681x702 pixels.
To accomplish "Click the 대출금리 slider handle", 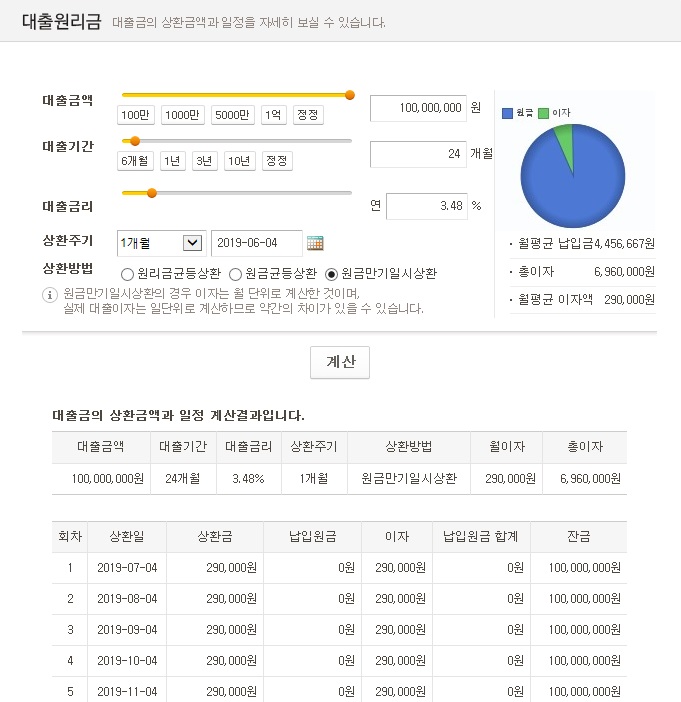I will click(x=152, y=193).
